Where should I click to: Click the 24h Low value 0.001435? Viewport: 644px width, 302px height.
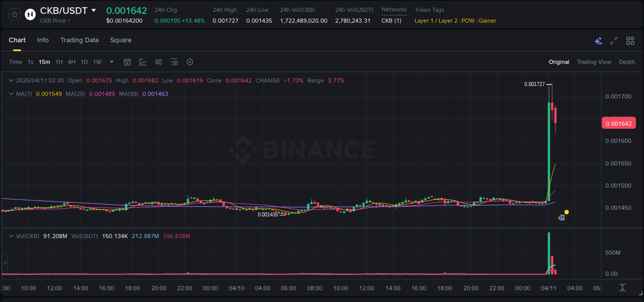[x=259, y=21]
